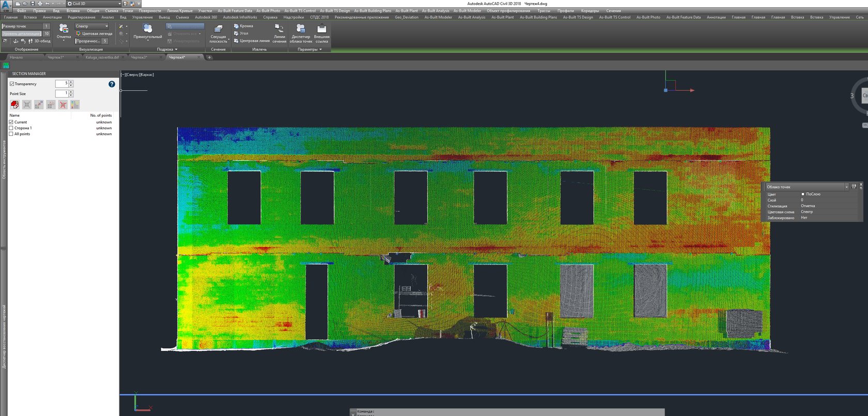Click the delete section red X icon
The height and width of the screenshot is (416, 868).
tap(63, 104)
